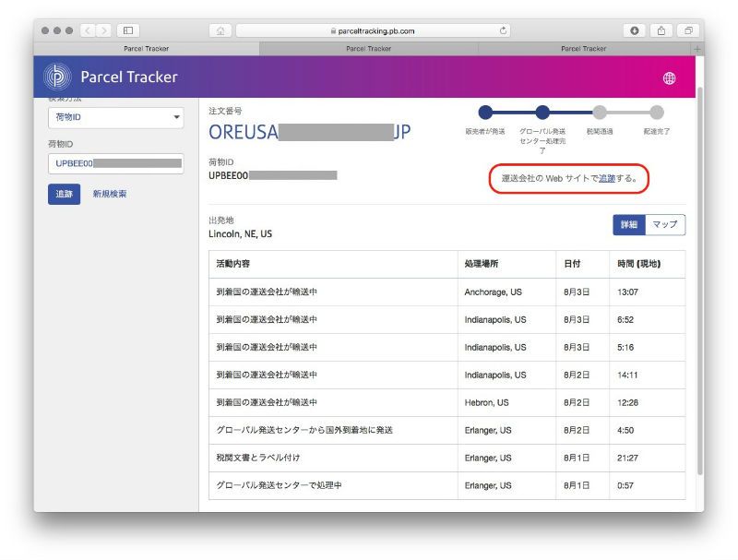Viewport: 738px width, 560px height.
Task: Open the language globe icon
Action: (670, 78)
